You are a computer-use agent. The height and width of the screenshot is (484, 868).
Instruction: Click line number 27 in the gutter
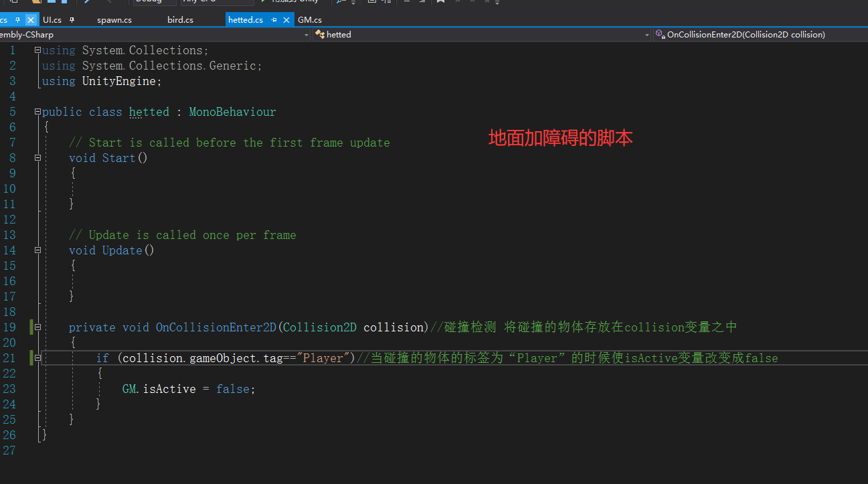9,451
